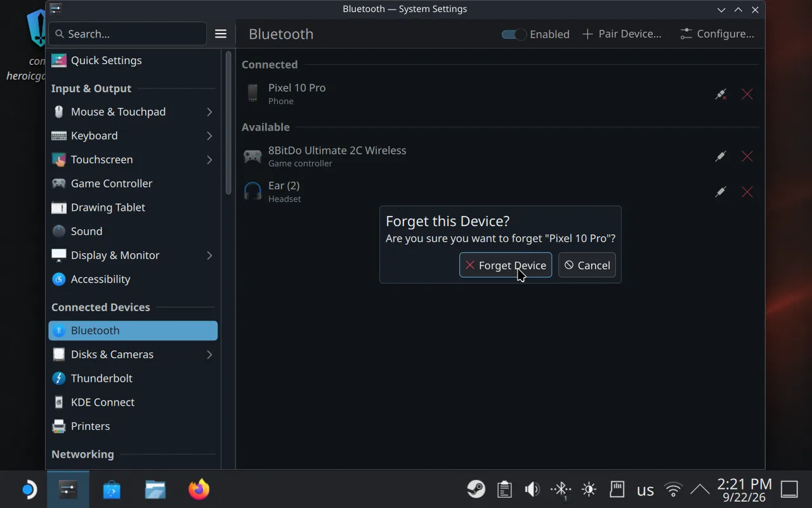Click Pair Device... in the header
This screenshot has height=508, width=812.
622,34
